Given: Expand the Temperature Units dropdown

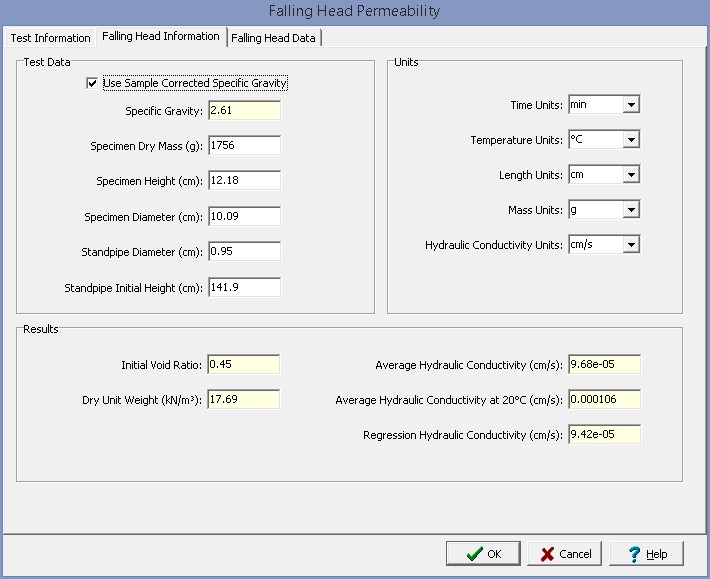Looking at the screenshot, I should [630, 140].
